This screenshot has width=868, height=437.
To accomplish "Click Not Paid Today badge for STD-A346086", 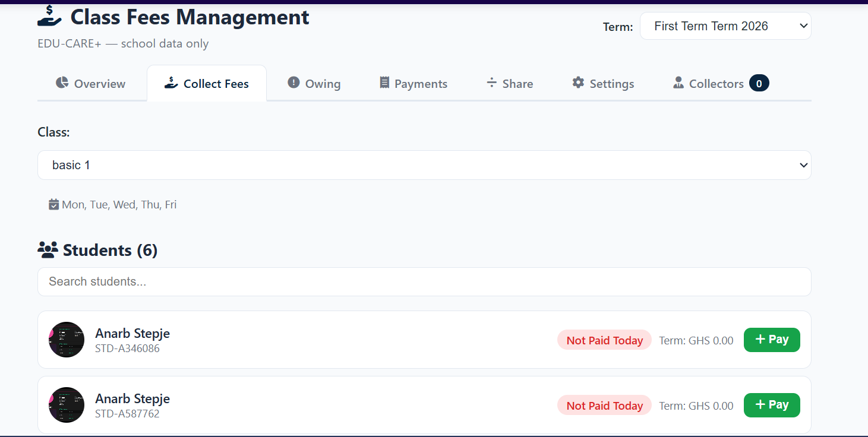I will 604,340.
